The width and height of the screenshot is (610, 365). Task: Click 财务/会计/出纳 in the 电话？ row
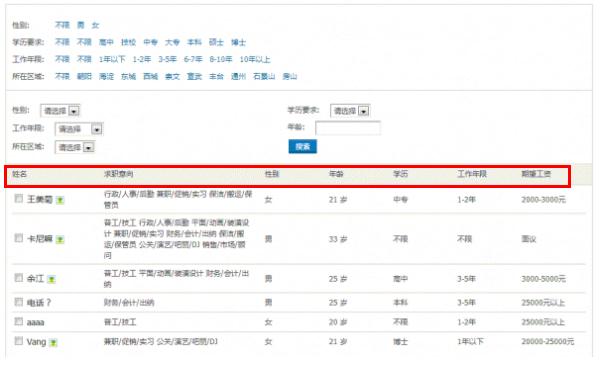pos(129,303)
